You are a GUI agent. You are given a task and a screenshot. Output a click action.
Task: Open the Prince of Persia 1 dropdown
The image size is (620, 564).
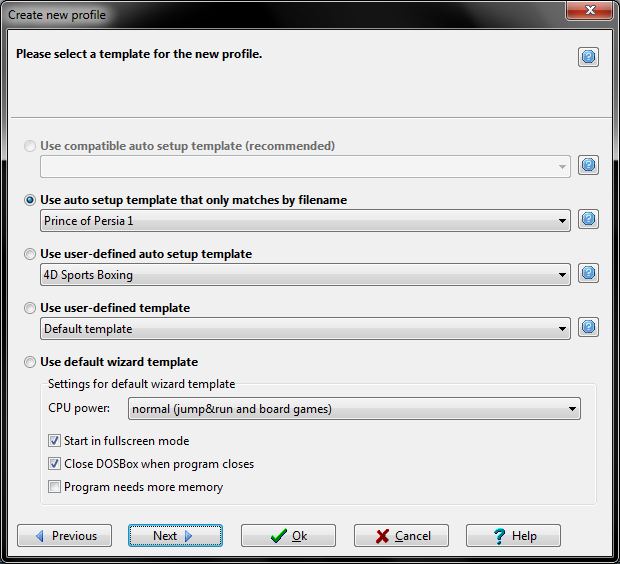(305, 220)
